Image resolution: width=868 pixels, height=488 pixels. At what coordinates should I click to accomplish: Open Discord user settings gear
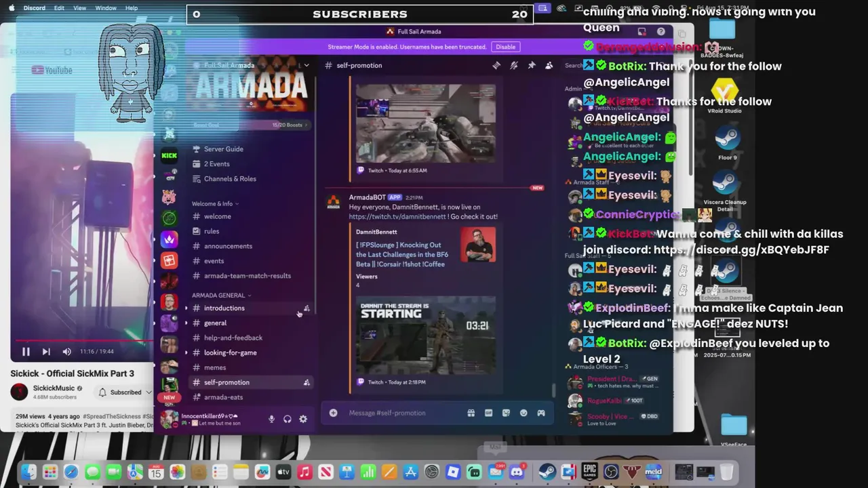click(x=303, y=419)
